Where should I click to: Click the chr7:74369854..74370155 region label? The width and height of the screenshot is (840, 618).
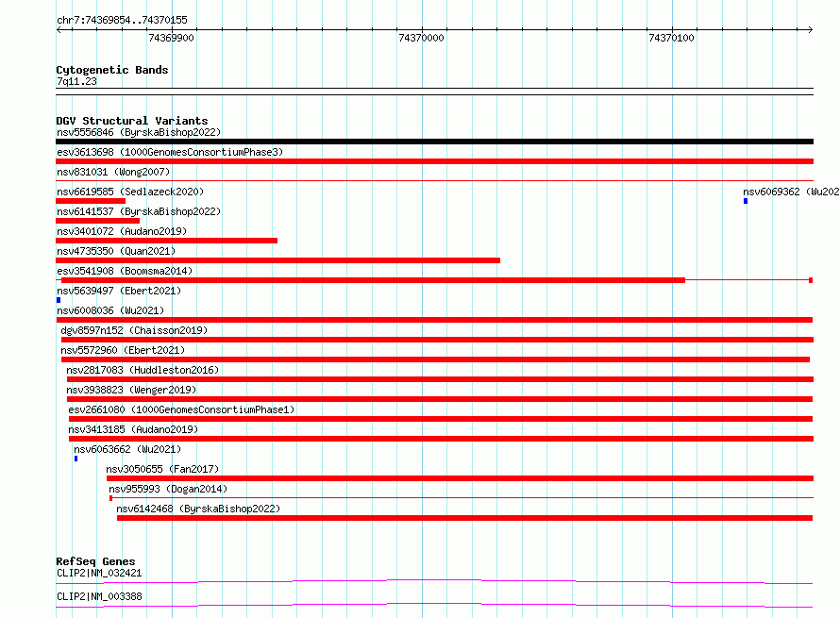(x=122, y=20)
